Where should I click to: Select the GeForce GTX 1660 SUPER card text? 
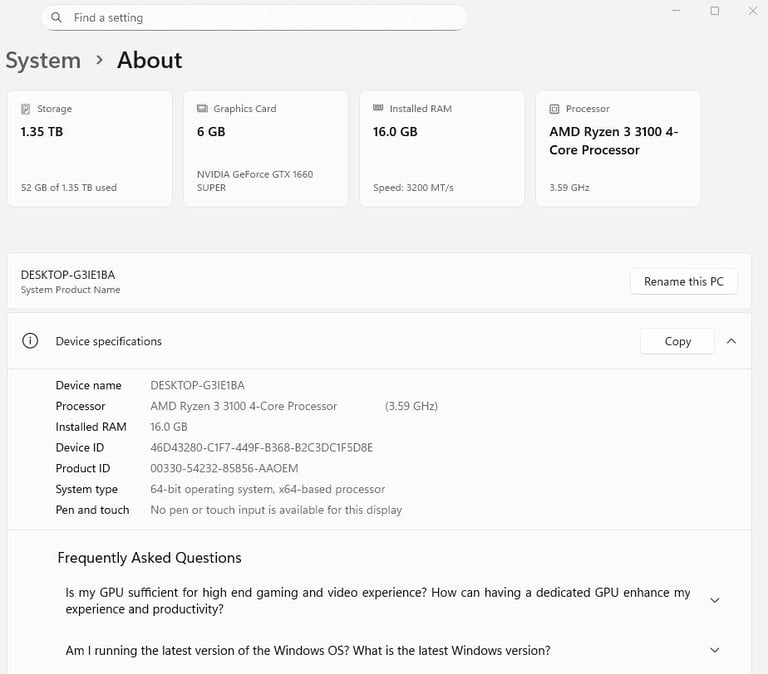coord(255,180)
